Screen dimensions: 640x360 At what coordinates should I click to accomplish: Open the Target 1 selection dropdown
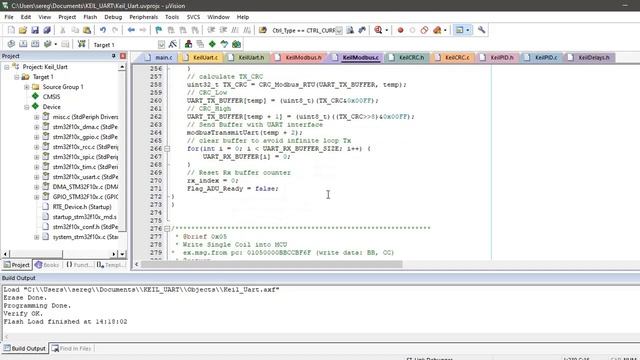pos(161,44)
